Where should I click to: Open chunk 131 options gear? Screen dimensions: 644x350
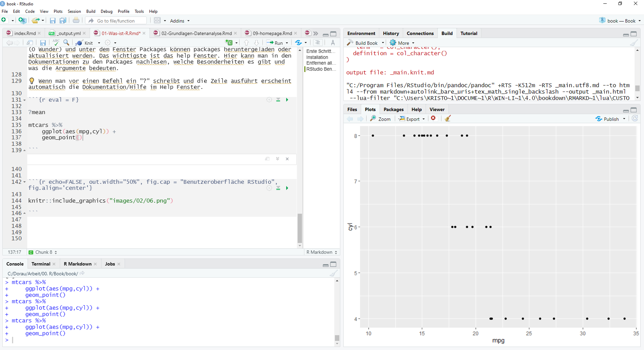coord(269,100)
